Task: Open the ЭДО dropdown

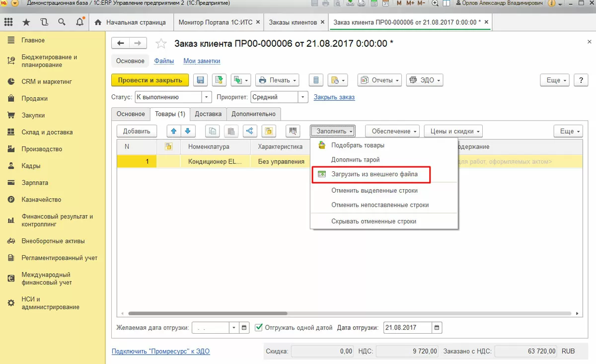Action: (x=425, y=80)
